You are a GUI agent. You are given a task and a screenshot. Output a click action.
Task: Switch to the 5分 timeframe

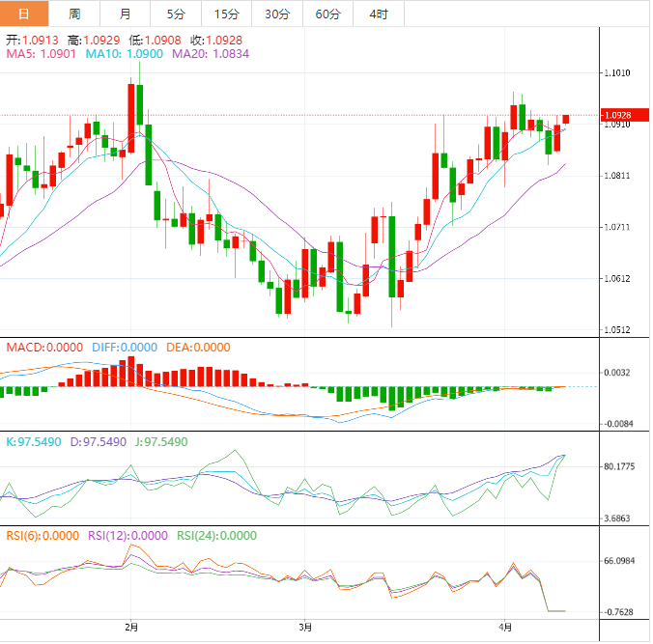pyautogui.click(x=176, y=14)
